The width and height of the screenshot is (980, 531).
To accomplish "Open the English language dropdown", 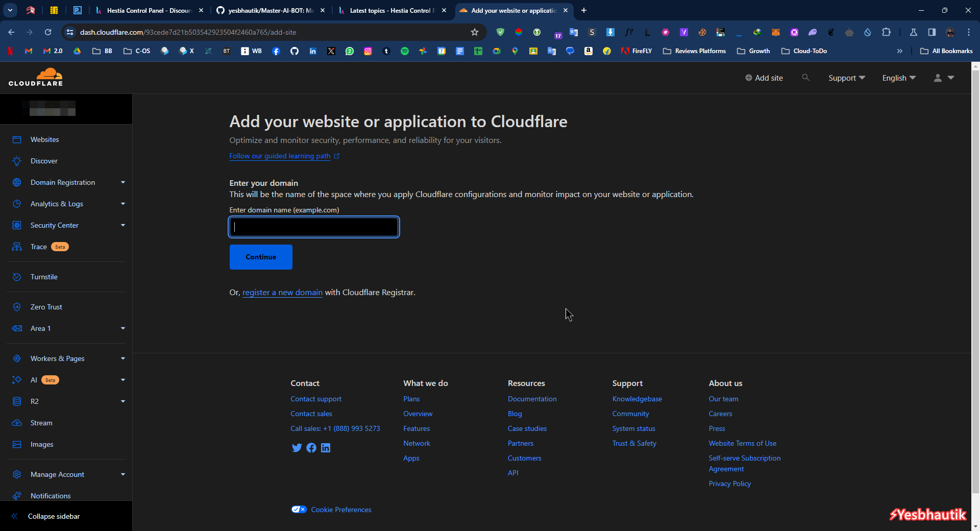I will [x=899, y=78].
